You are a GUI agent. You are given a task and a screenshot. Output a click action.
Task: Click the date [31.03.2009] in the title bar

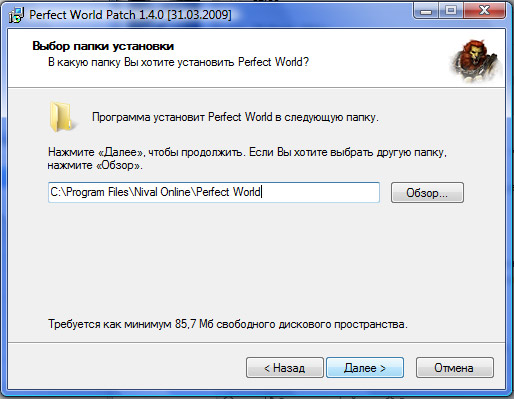(199, 15)
